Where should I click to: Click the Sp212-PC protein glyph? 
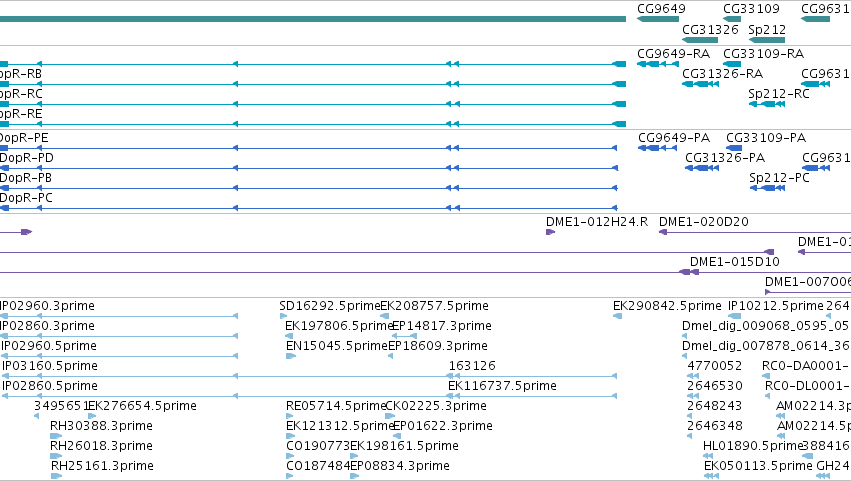(767, 188)
